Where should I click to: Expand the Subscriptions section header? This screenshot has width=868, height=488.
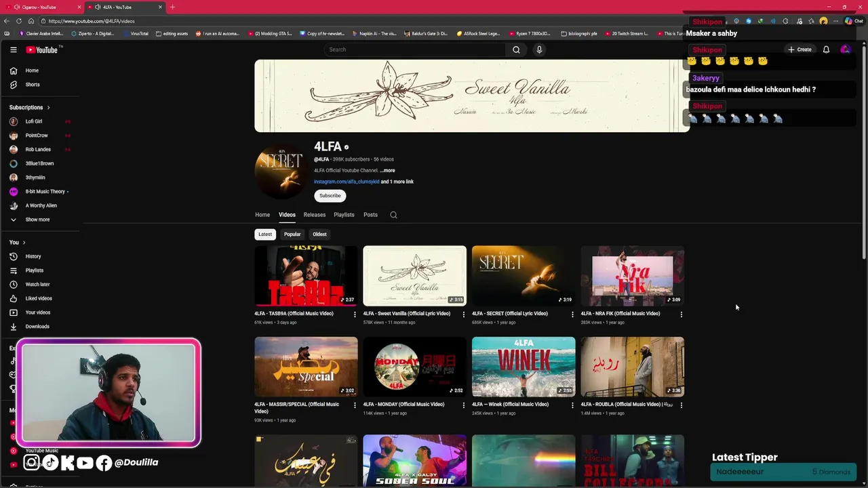pyautogui.click(x=29, y=107)
